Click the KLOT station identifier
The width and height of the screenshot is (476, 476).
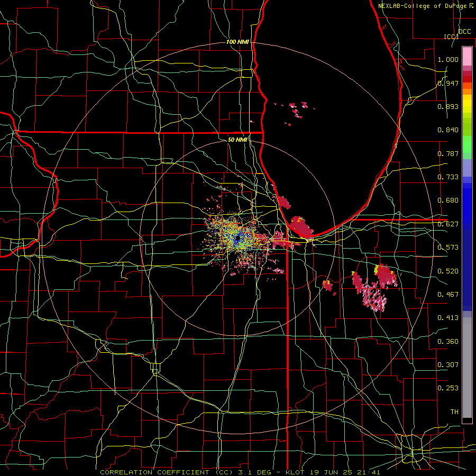[x=295, y=472]
